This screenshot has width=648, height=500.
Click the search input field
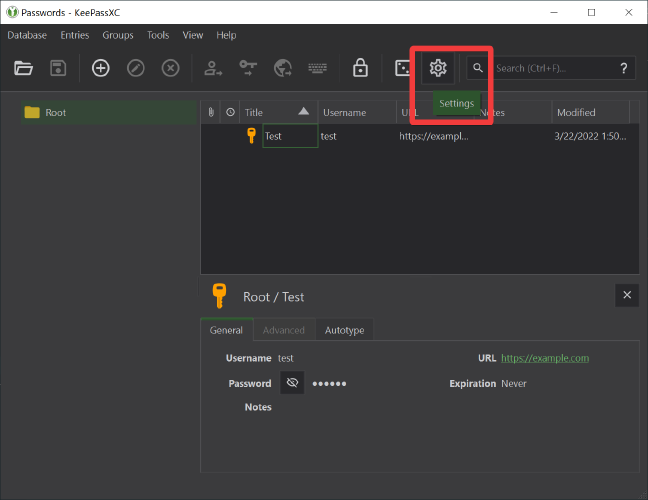pos(553,68)
